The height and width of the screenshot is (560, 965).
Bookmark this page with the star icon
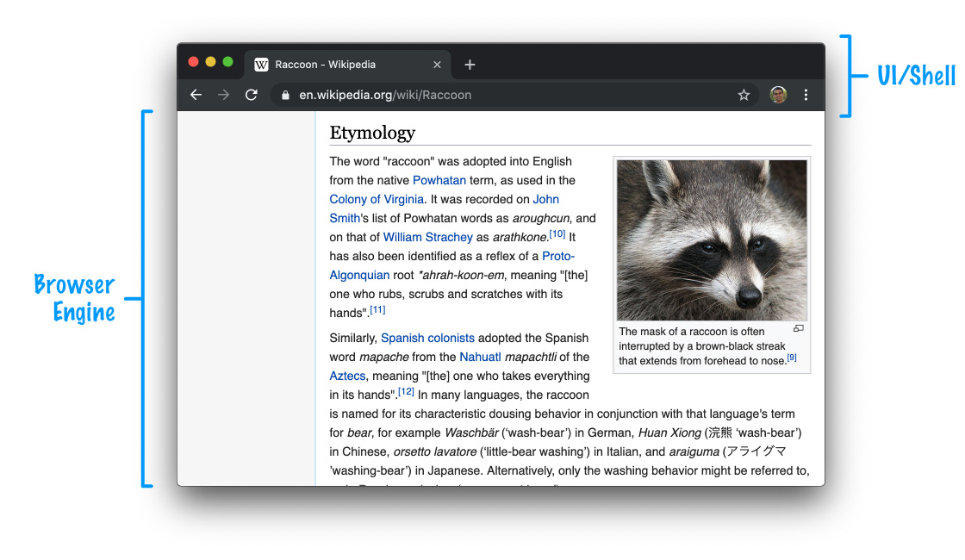coord(744,95)
